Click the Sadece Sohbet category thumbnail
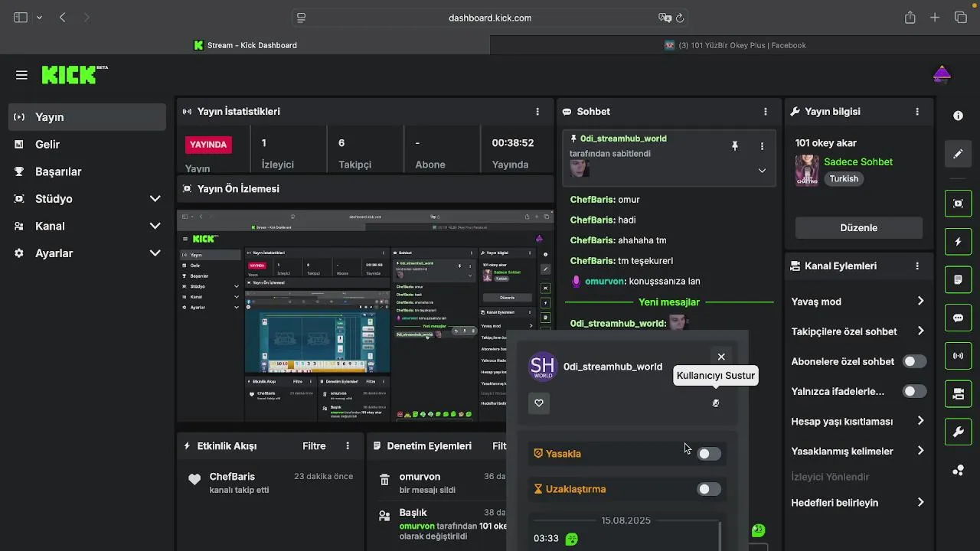The height and width of the screenshot is (551, 980). click(x=807, y=171)
